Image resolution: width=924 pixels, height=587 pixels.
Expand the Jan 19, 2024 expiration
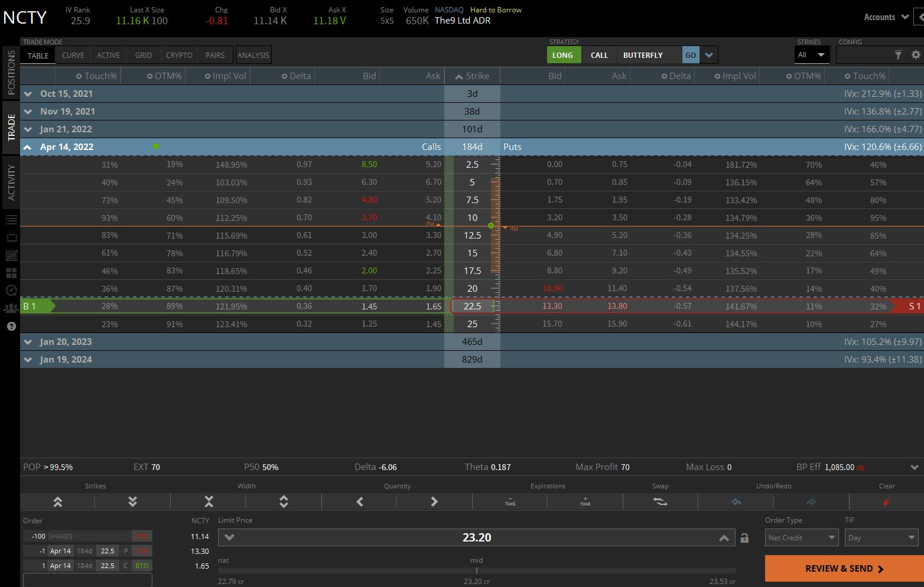click(28, 359)
